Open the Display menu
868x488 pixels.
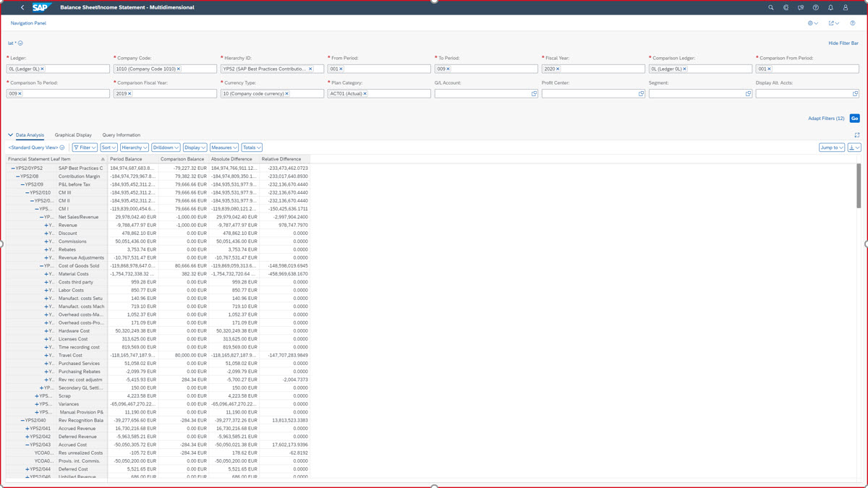pyautogui.click(x=195, y=147)
